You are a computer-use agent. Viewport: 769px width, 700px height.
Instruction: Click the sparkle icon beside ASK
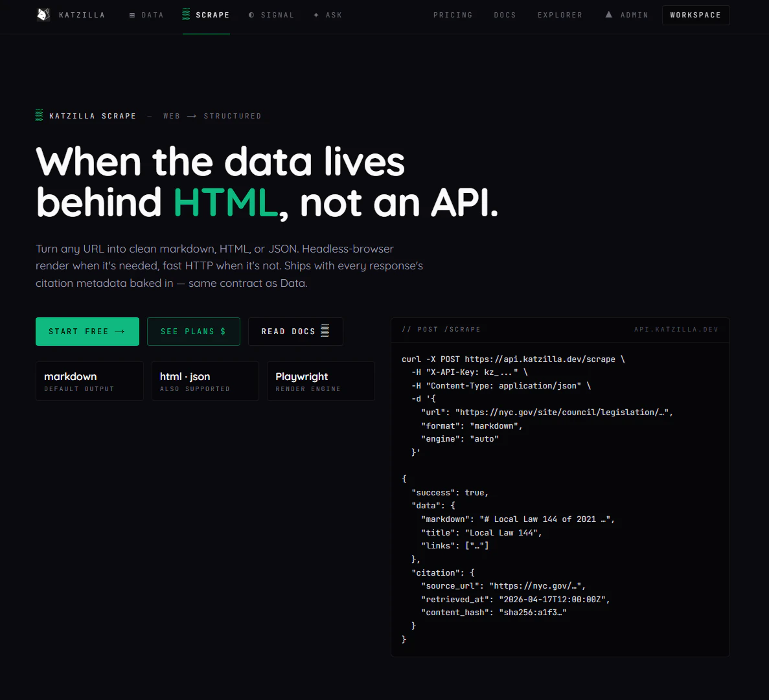pos(315,15)
